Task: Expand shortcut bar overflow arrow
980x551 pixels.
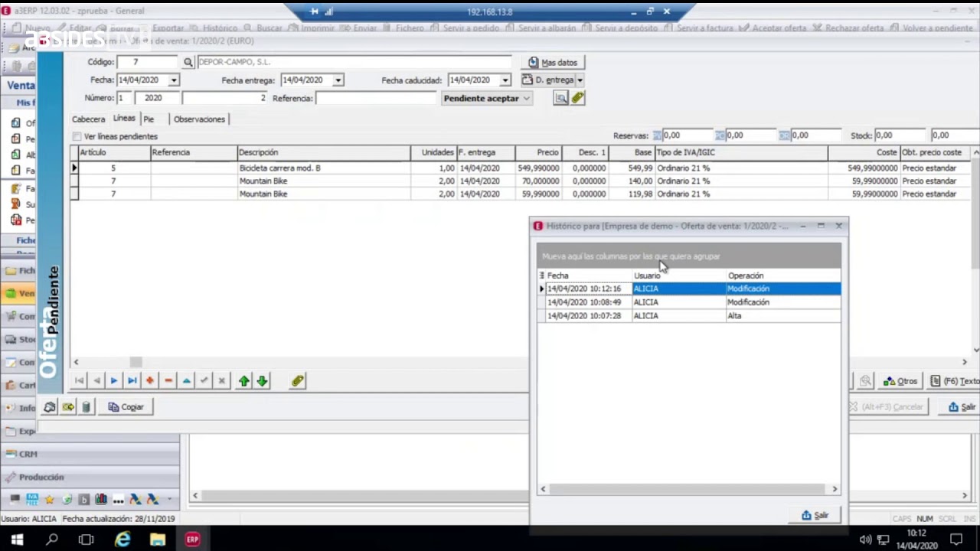Action: click(x=169, y=499)
